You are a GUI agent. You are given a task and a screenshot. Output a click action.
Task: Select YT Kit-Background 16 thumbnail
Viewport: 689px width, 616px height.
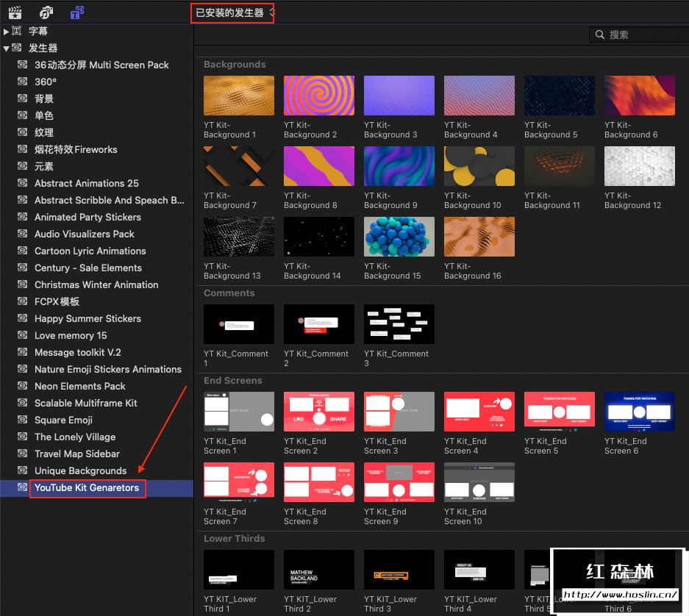point(479,237)
